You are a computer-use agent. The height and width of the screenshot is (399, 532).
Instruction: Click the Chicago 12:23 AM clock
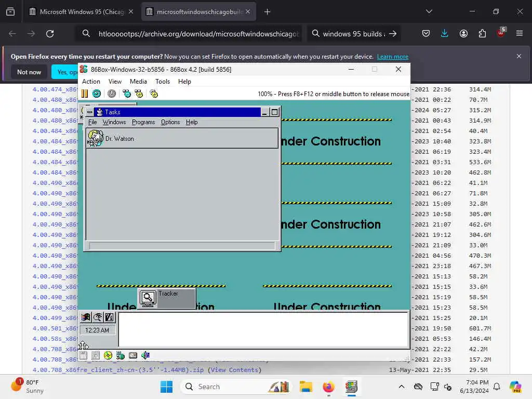coord(97,330)
